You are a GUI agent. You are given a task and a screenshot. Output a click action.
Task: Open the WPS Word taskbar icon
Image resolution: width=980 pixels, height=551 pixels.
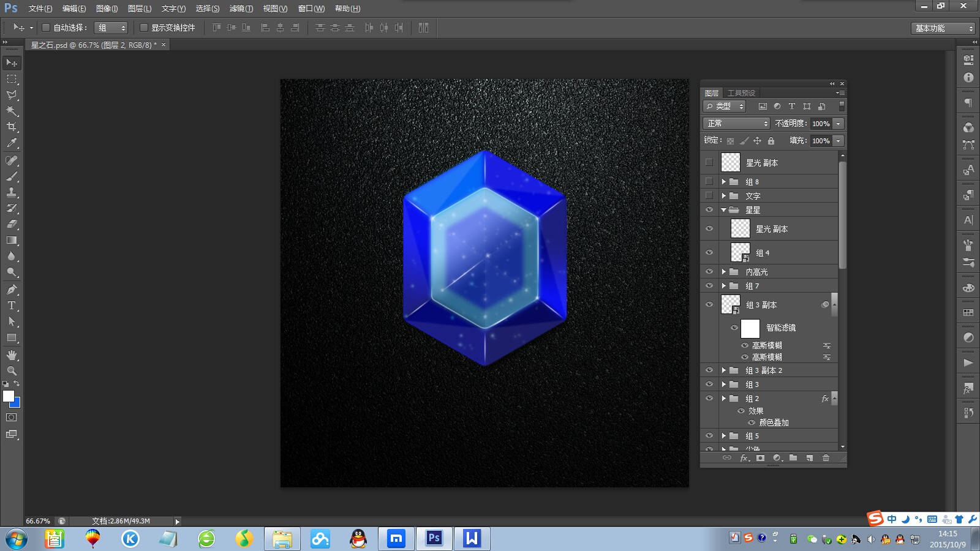point(472,539)
